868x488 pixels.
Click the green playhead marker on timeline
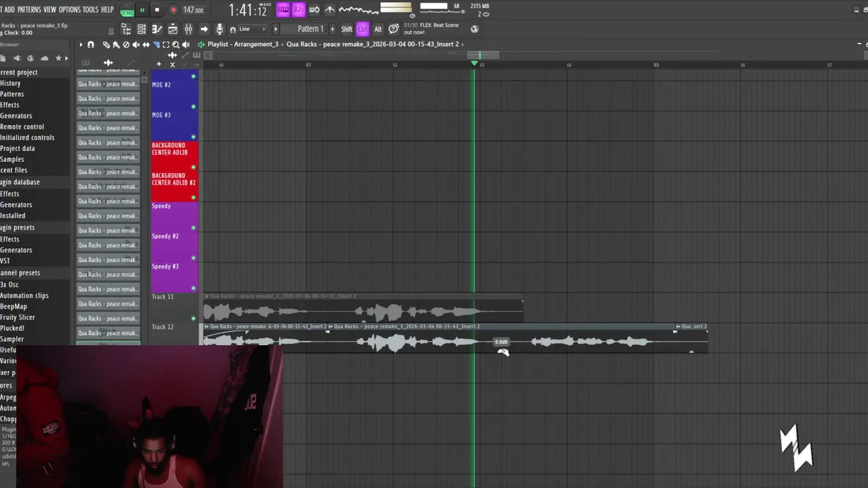click(474, 63)
